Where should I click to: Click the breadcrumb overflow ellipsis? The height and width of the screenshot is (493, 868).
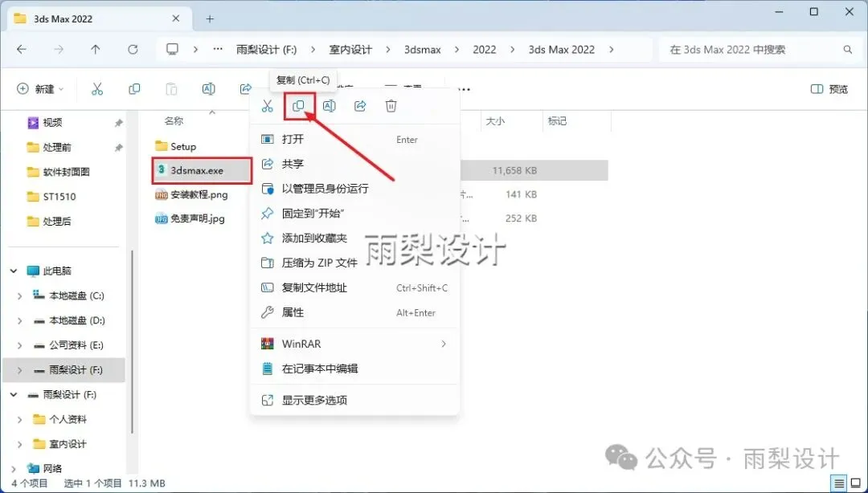coord(218,49)
